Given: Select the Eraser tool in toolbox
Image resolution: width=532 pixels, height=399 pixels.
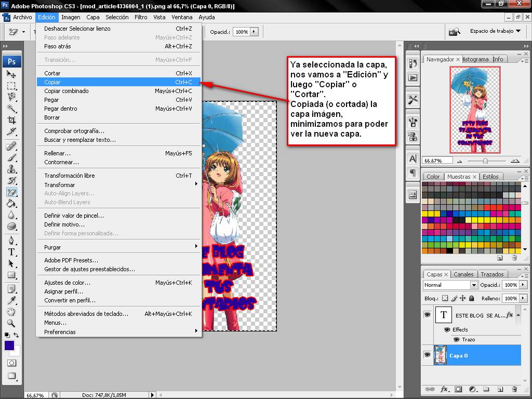Looking at the screenshot, I should [x=11, y=192].
